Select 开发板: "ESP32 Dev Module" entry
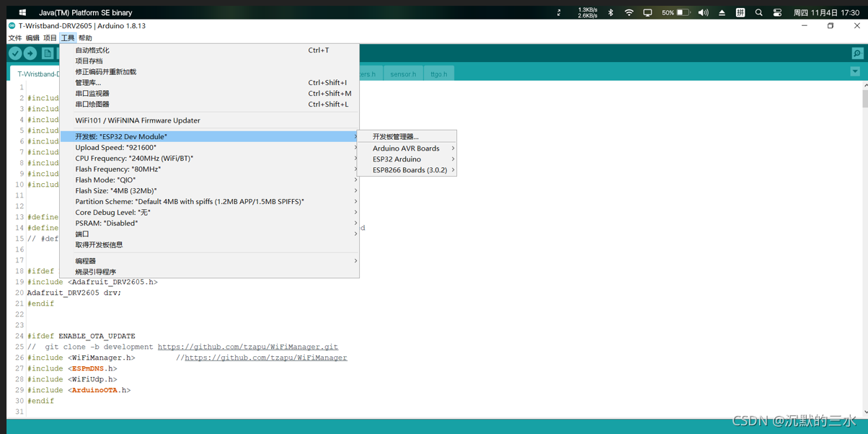 pos(210,136)
